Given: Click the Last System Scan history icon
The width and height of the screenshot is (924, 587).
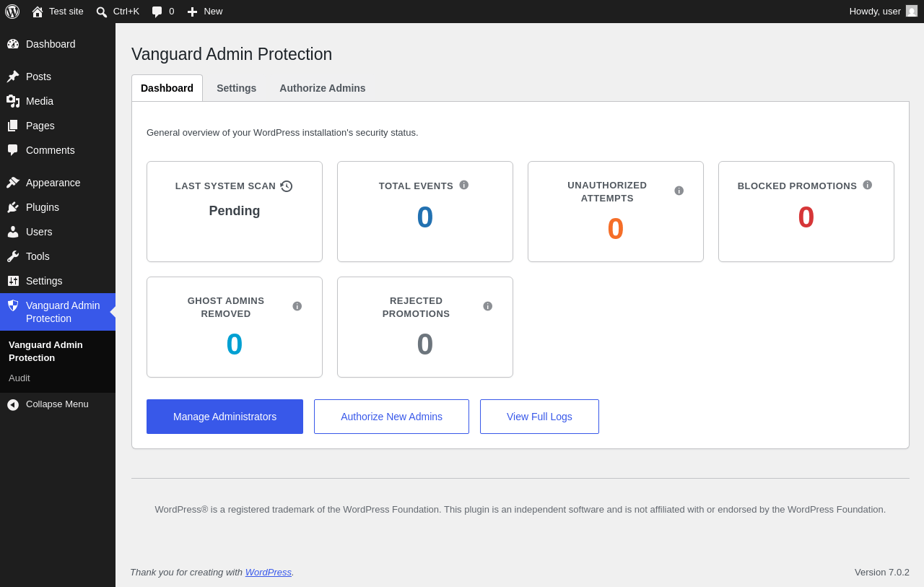Looking at the screenshot, I should point(287,186).
